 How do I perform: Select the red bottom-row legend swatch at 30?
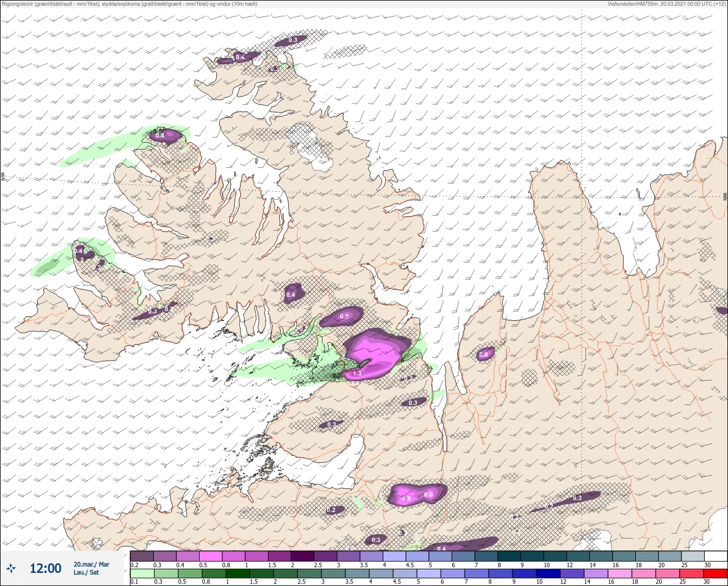point(715,573)
